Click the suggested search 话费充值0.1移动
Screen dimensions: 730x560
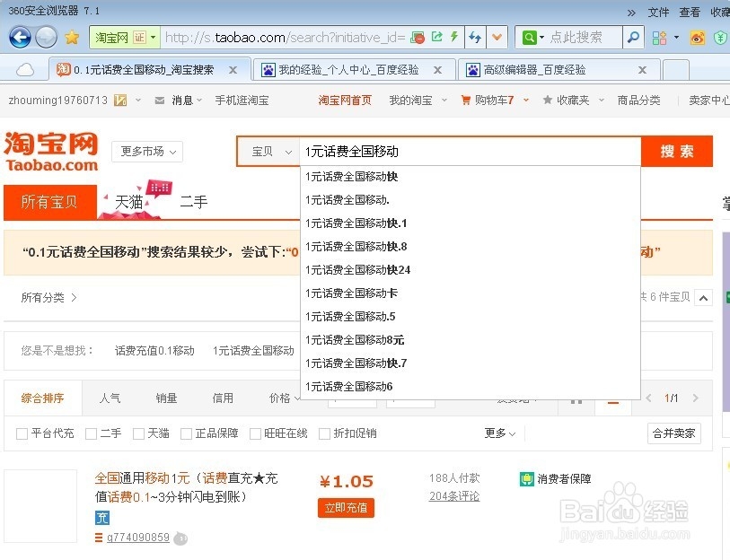point(154,351)
